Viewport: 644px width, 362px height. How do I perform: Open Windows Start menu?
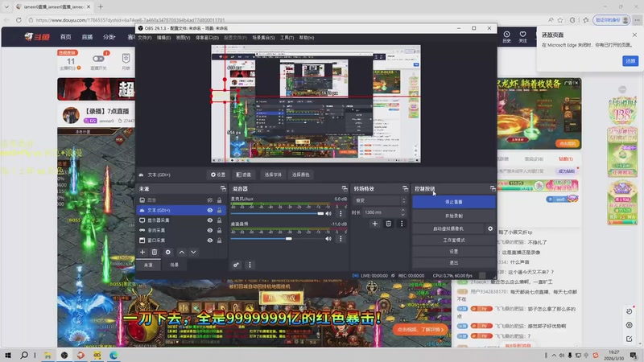[8, 355]
